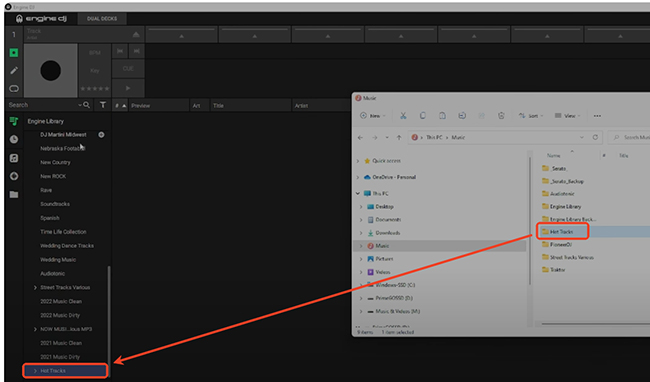This screenshot has width=650, height=382.
Task: Open the three-dots See more menu
Action: (x=597, y=116)
